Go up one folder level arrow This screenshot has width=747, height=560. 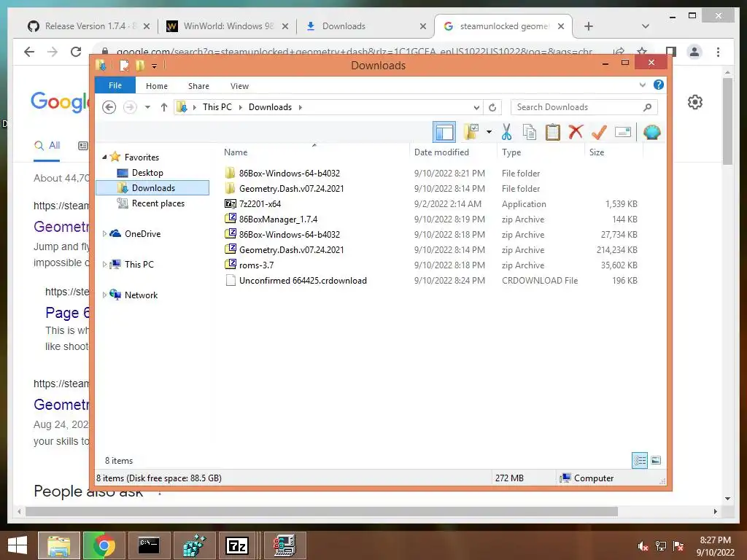point(164,107)
